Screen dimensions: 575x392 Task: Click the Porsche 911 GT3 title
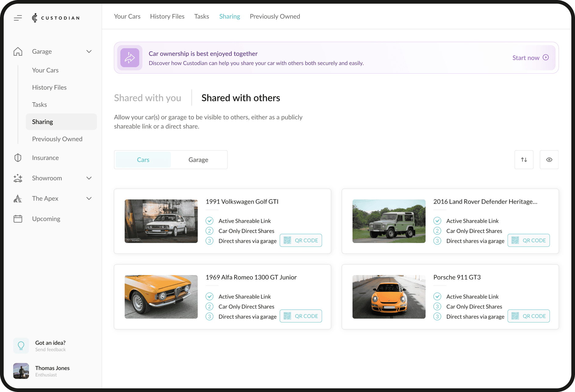(457, 277)
